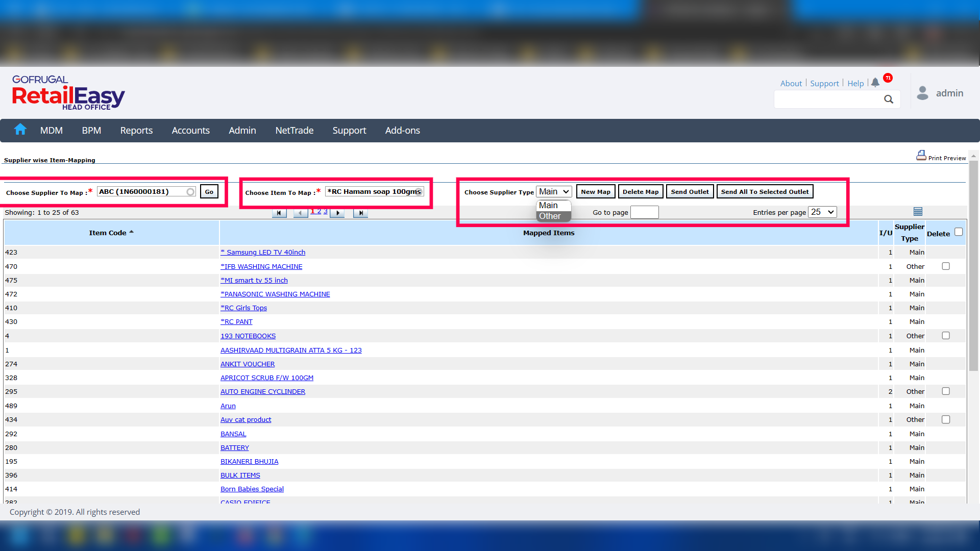Click the search magnifier icon

click(x=889, y=99)
